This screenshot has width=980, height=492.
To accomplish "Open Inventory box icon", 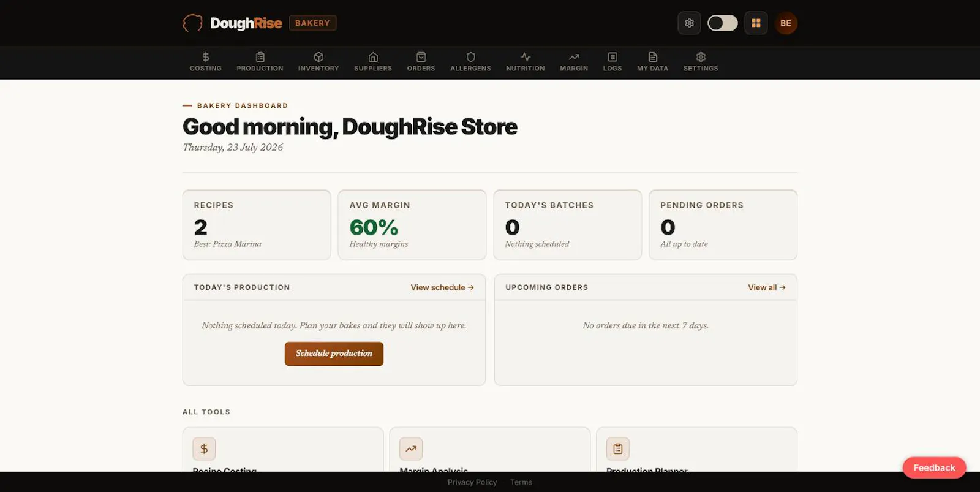I will pyautogui.click(x=318, y=57).
